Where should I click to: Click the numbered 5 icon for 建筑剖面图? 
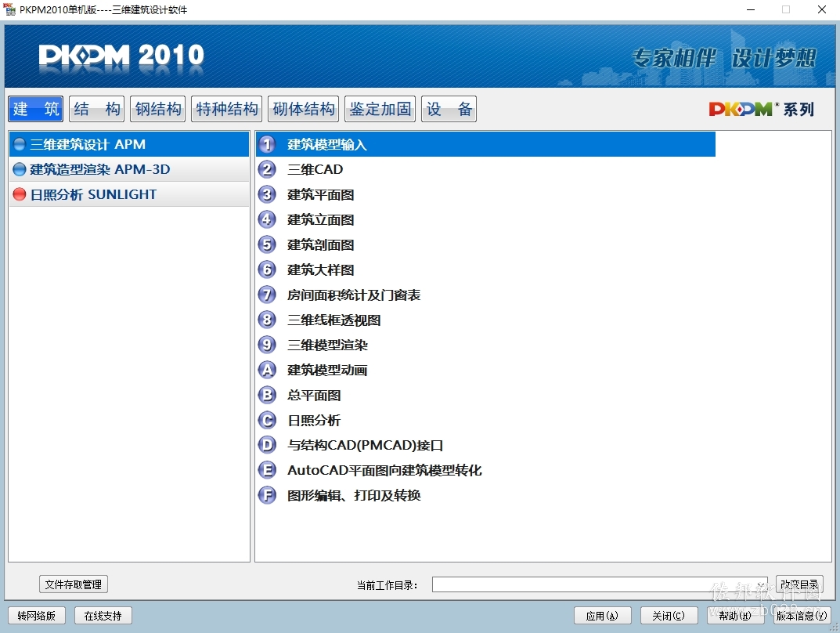point(267,244)
